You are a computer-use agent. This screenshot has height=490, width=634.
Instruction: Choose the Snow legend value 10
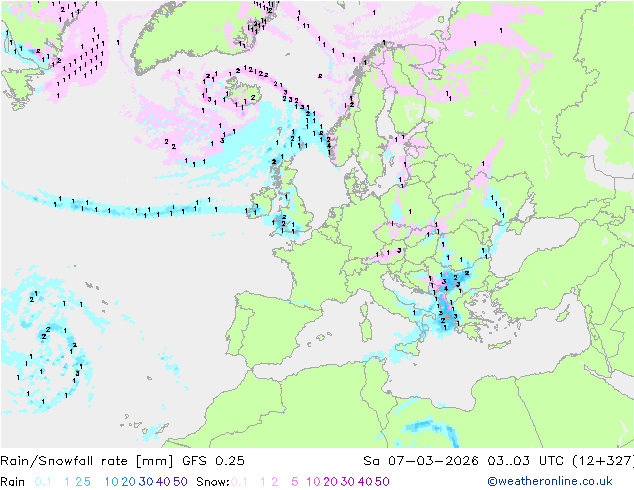313,482
